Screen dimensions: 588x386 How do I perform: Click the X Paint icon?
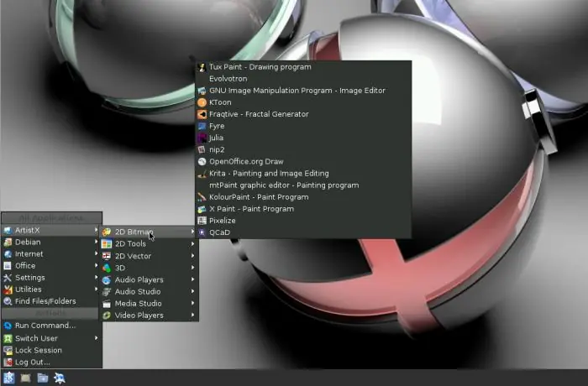pos(202,209)
